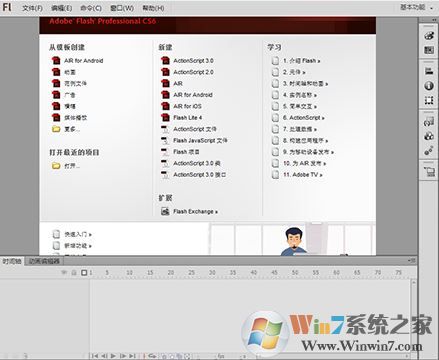Create an ActionScript 3.0 类
The width and height of the screenshot is (439, 360).
point(197,163)
